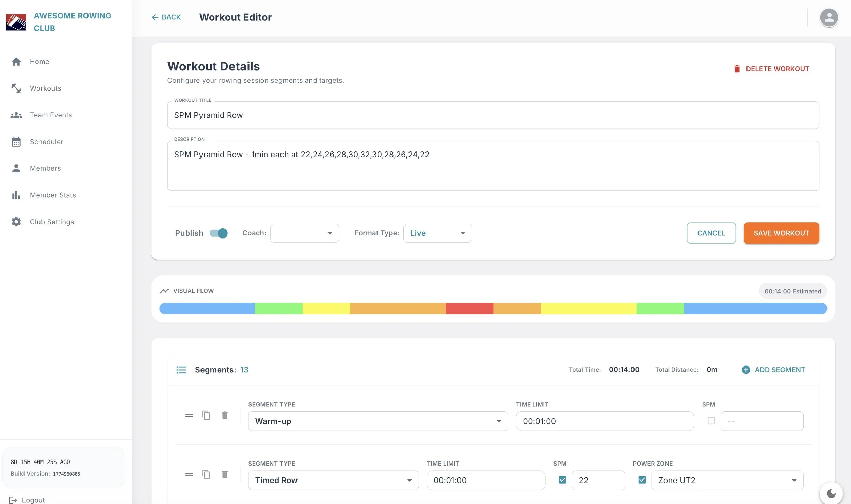Click the red segment in Visual Flow bar
Image resolution: width=851 pixels, height=504 pixels.
[x=469, y=308]
